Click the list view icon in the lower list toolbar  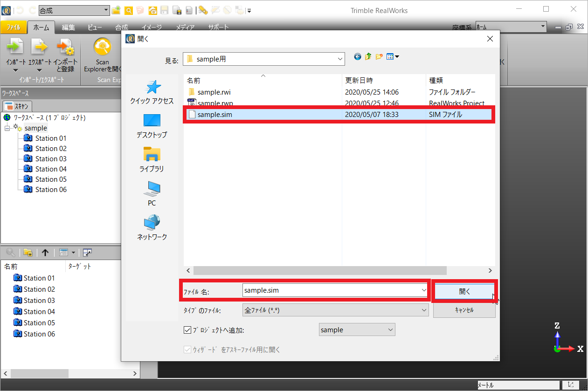click(64, 253)
